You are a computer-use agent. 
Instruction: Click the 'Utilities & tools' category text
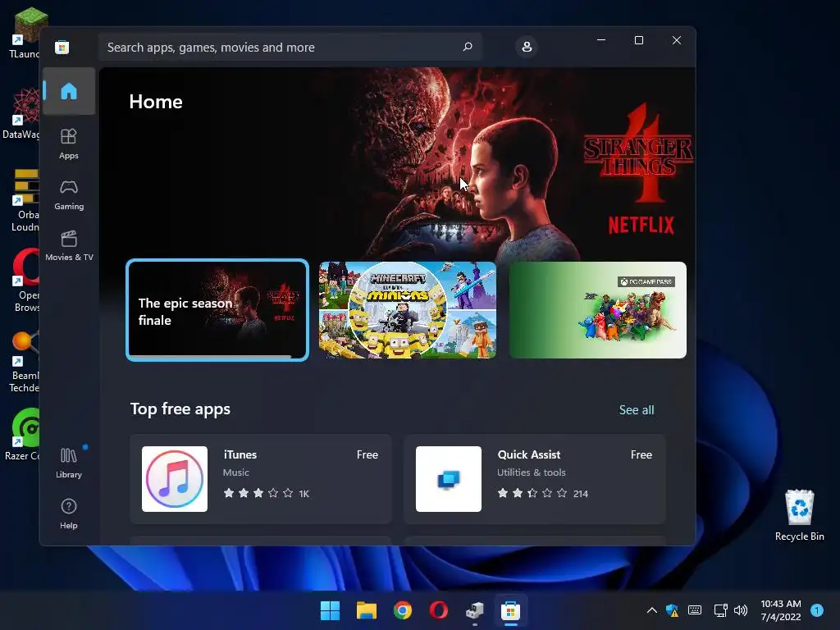[532, 472]
